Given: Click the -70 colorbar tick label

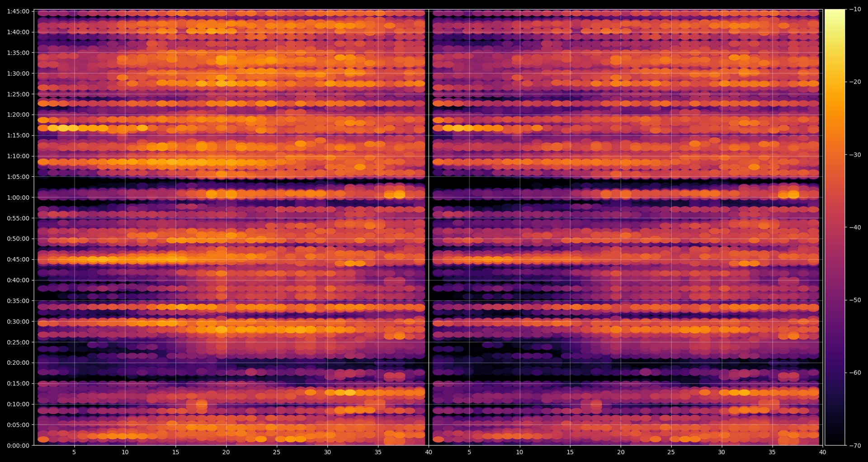Looking at the screenshot, I should [855, 446].
